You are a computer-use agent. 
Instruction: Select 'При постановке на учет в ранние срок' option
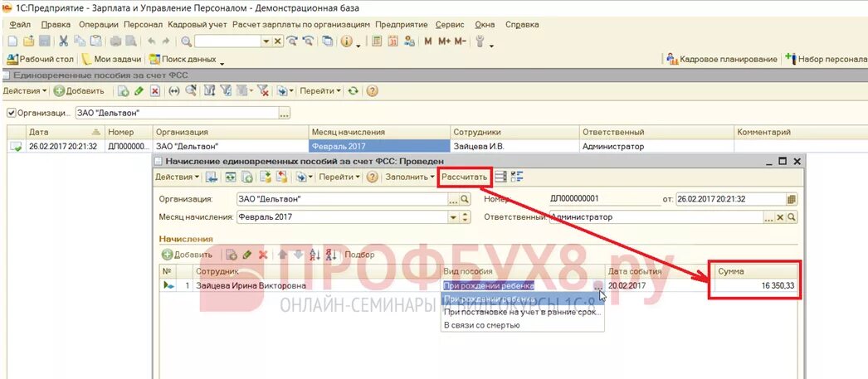click(523, 312)
